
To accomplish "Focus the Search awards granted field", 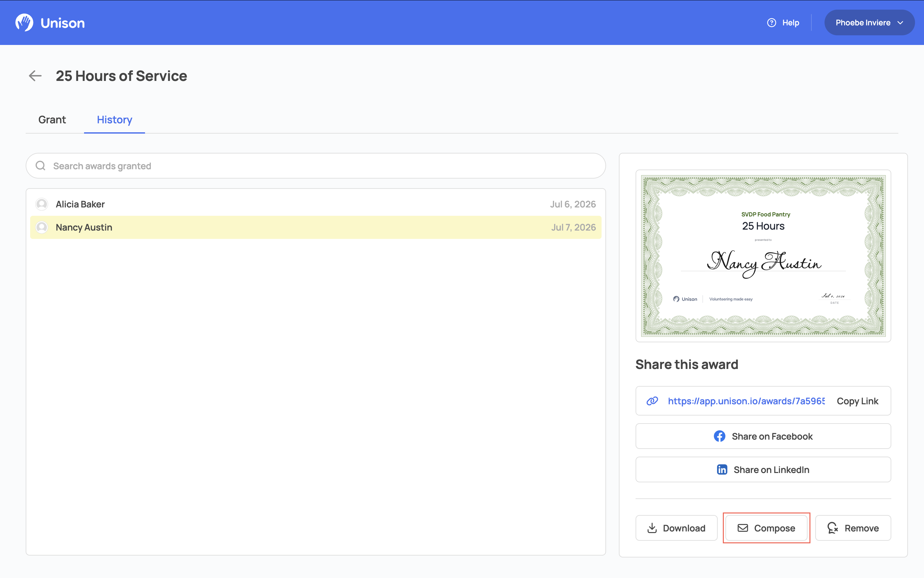I will click(x=316, y=165).
